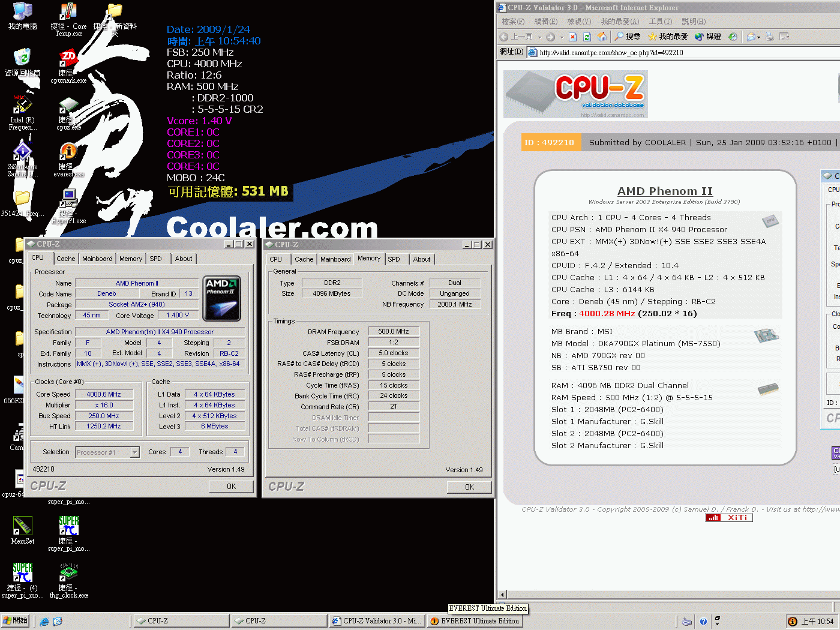Open the 工具(T) Tools menu in Internet Explorer
Viewport: 840px width, 630px height.
tap(661, 22)
